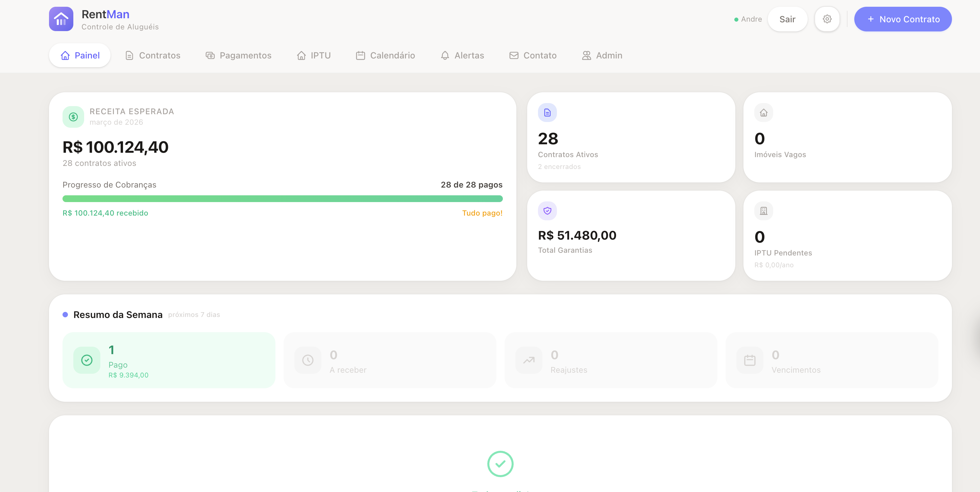This screenshot has width=980, height=492.
Task: Switch to the Pagamentos tab
Action: click(x=239, y=55)
